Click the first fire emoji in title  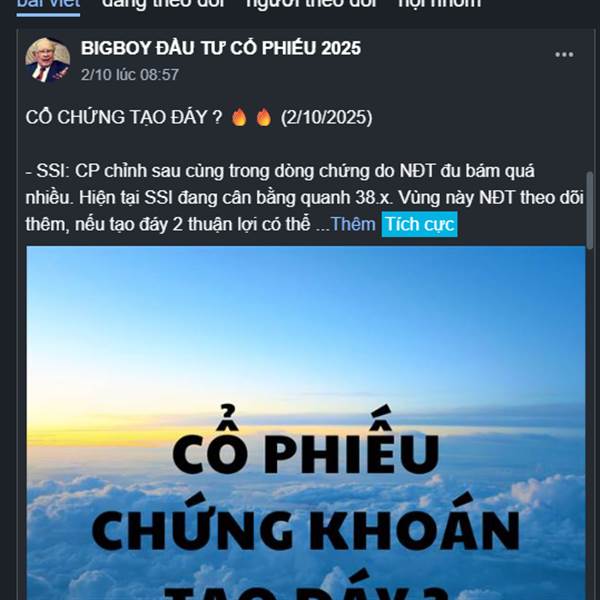coord(240,117)
